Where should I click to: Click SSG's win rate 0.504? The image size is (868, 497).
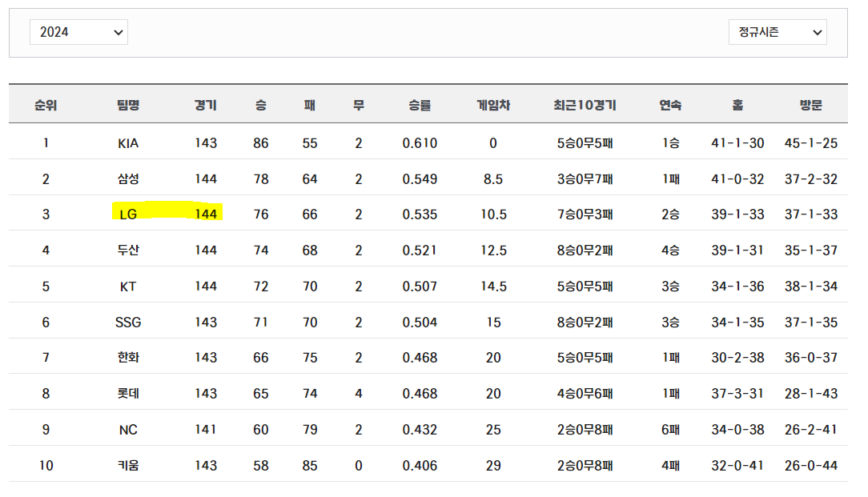420,322
